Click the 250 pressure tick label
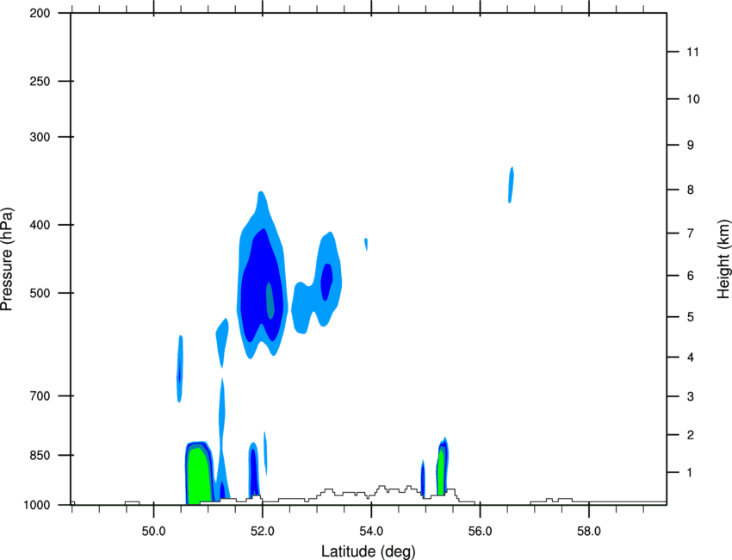The height and width of the screenshot is (560, 732). coord(40,81)
